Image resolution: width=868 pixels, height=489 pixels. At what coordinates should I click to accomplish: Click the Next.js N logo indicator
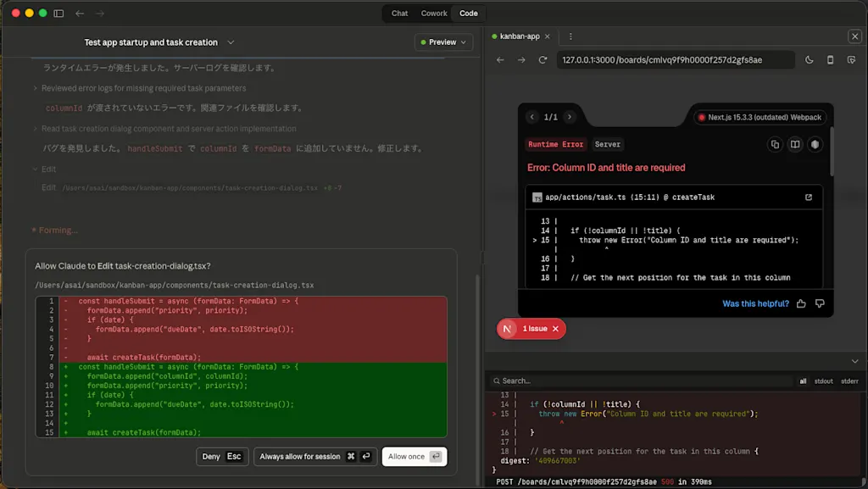(507, 329)
